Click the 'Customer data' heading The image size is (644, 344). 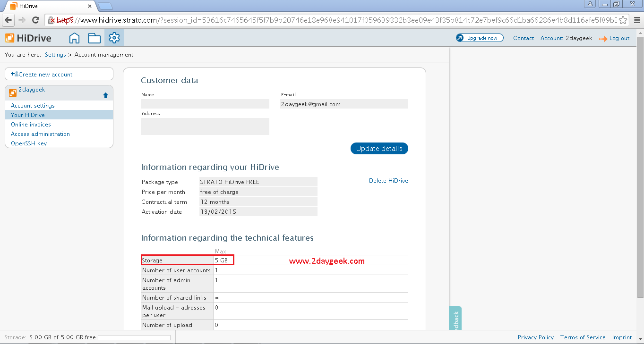(x=170, y=80)
